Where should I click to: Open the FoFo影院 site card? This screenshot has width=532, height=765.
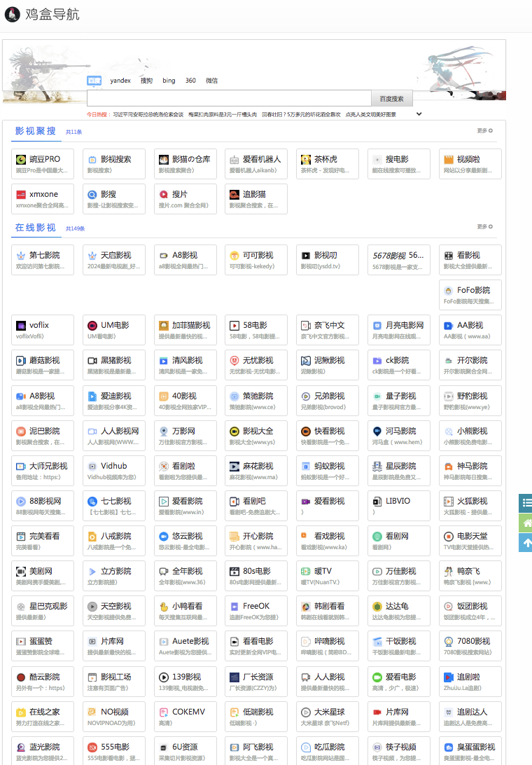click(470, 295)
